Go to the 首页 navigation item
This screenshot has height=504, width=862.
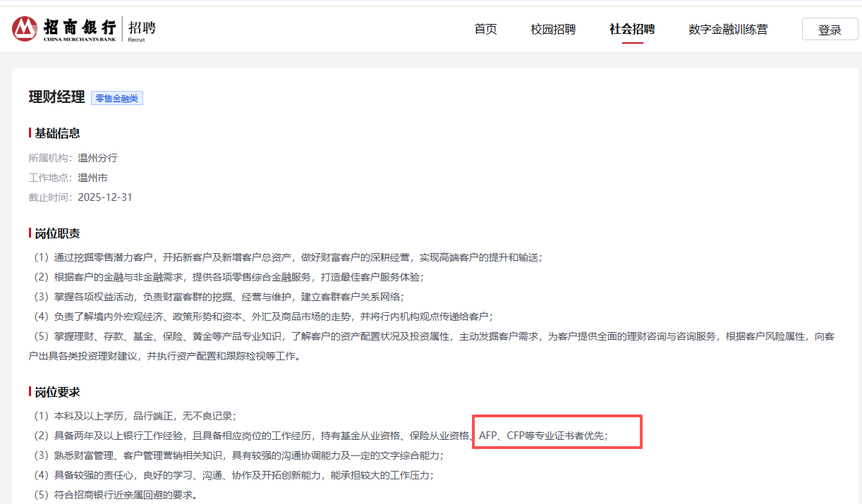[485, 29]
